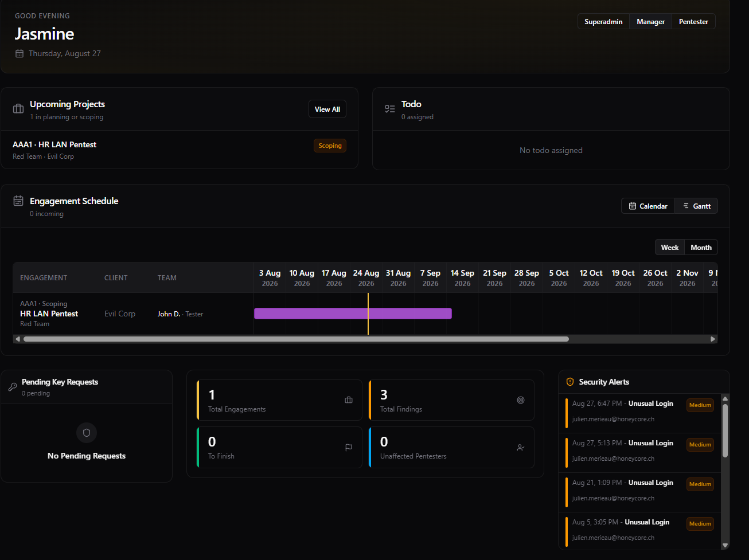Image resolution: width=749 pixels, height=560 pixels.
Task: Click the ENGAGEMENT column header
Action: (x=44, y=278)
